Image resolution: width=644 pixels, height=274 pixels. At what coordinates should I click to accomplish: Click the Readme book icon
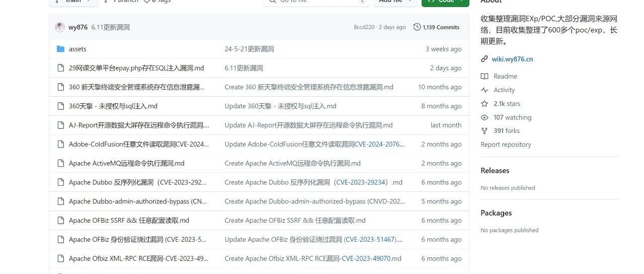pyautogui.click(x=485, y=77)
